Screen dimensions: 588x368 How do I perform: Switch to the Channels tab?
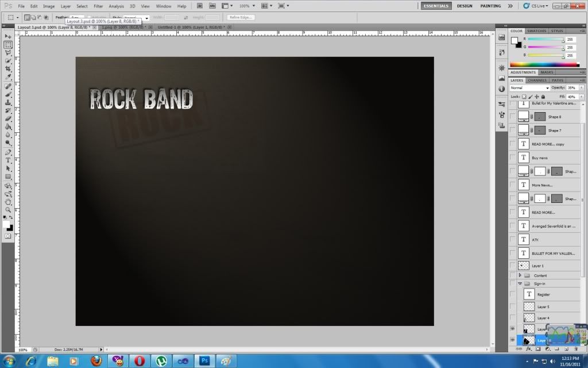537,80
